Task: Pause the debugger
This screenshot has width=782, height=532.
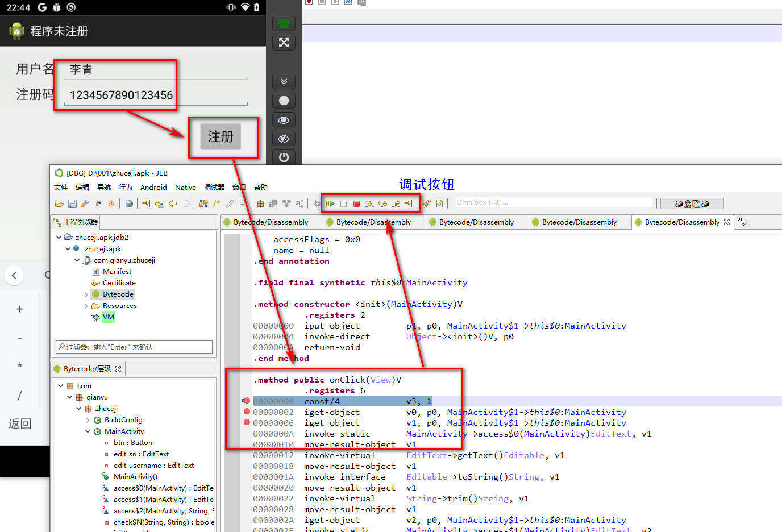Action: (343, 203)
